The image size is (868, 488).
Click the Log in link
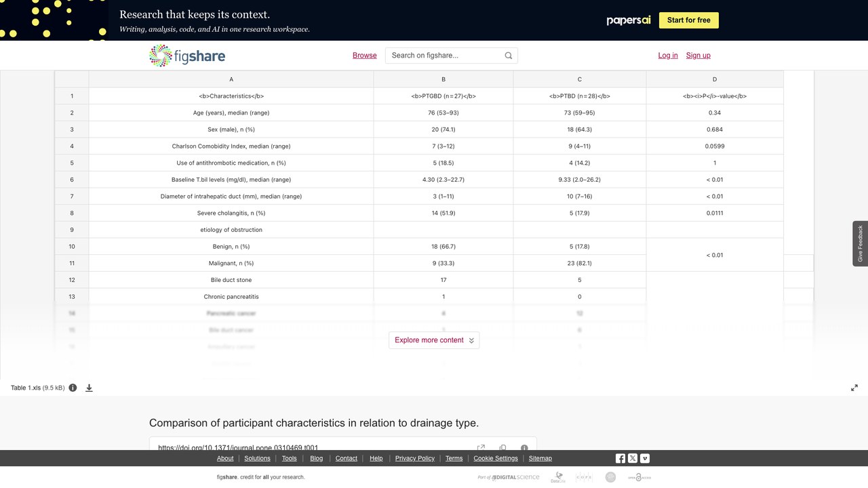pyautogui.click(x=668, y=56)
